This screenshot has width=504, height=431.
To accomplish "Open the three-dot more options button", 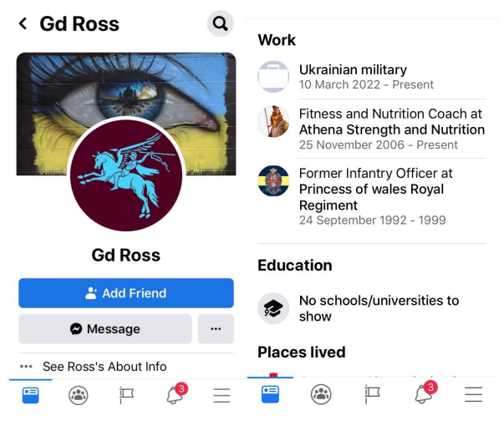I will (216, 328).
